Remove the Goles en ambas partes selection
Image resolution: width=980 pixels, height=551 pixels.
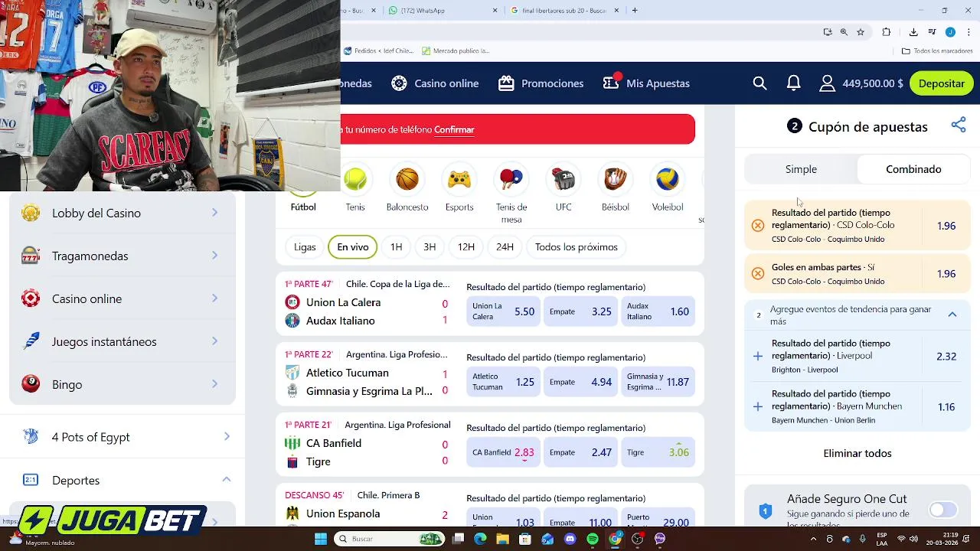tap(758, 273)
